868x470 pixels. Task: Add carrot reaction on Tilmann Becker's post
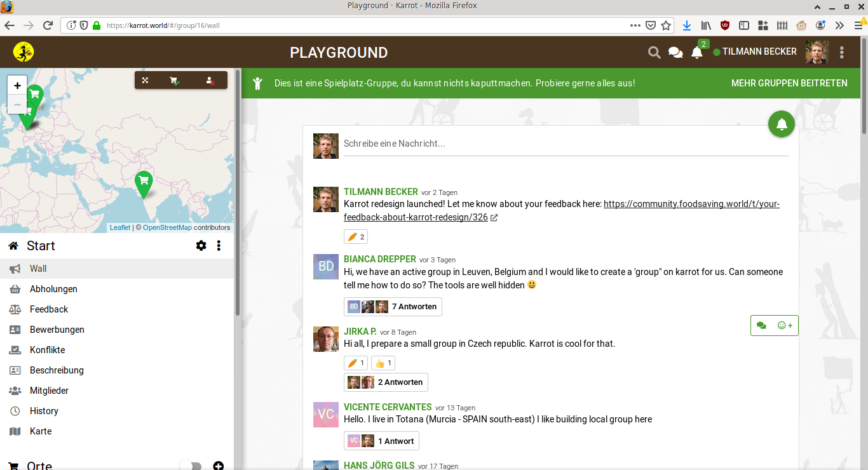(x=356, y=237)
